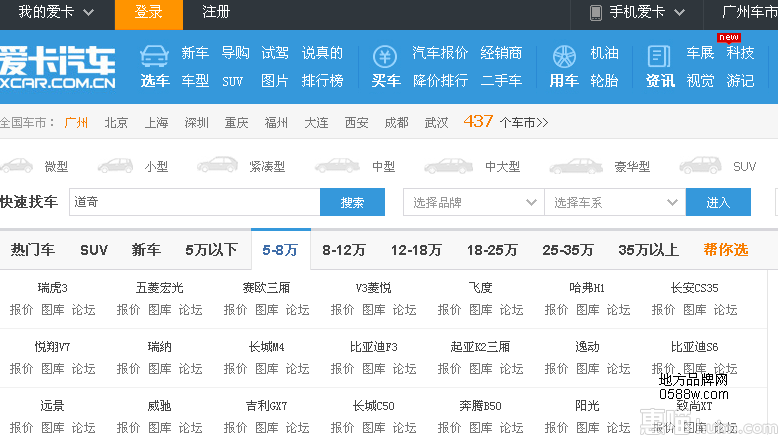Open the 哈弗H1 car model
778x435 pixels.
pyautogui.click(x=587, y=288)
